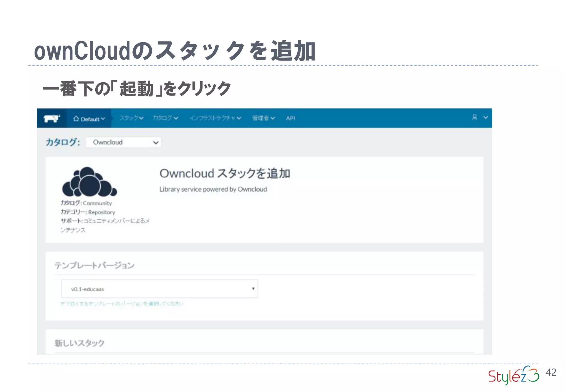The height and width of the screenshot is (392, 566).
Task: Click '新しいスタック' section title
Action: point(80,343)
